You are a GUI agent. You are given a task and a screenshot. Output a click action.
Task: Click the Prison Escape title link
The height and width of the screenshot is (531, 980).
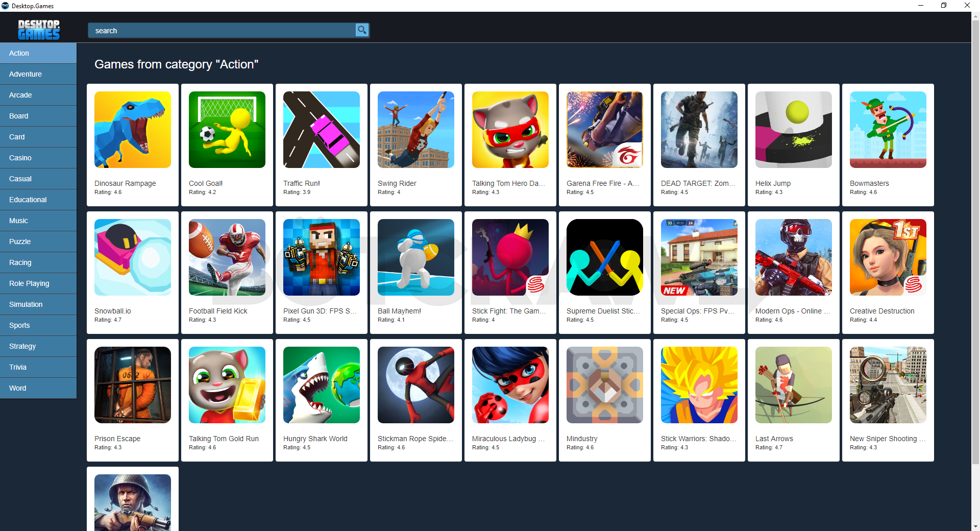pos(117,439)
